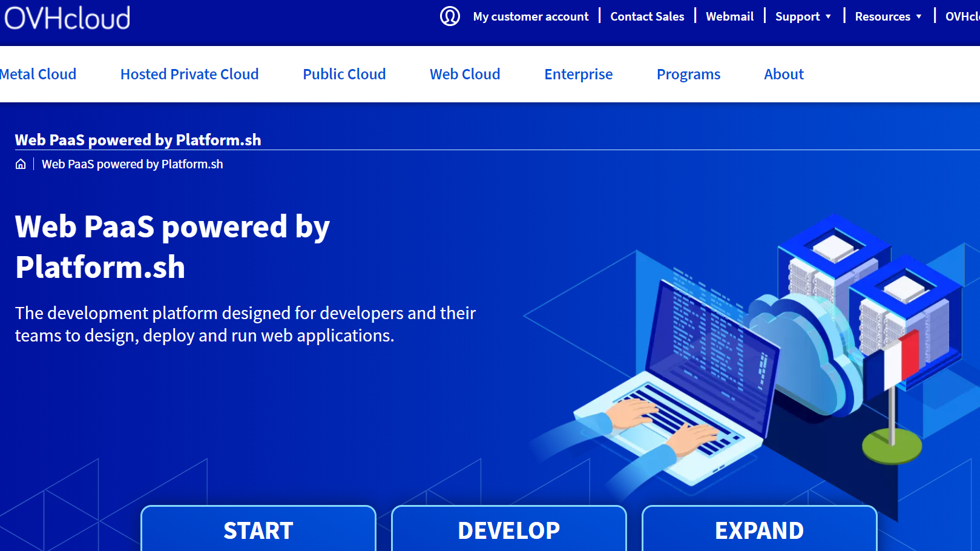Click the START button
Viewport: 980px width, 551px height.
pos(258,530)
